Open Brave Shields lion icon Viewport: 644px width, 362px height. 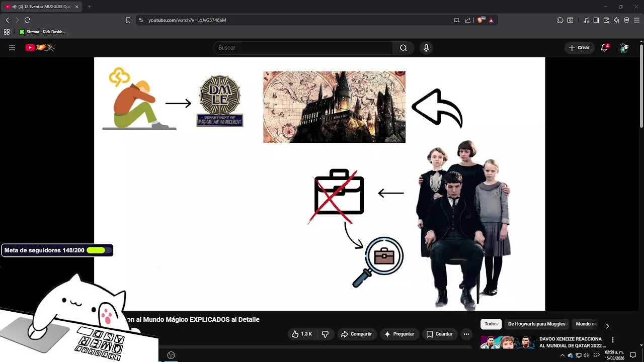click(x=480, y=20)
